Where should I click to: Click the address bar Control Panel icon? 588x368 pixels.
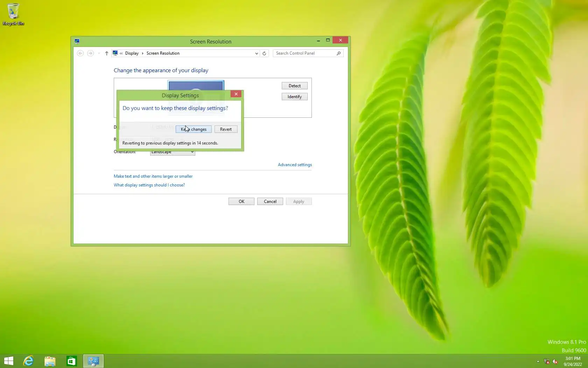click(115, 53)
